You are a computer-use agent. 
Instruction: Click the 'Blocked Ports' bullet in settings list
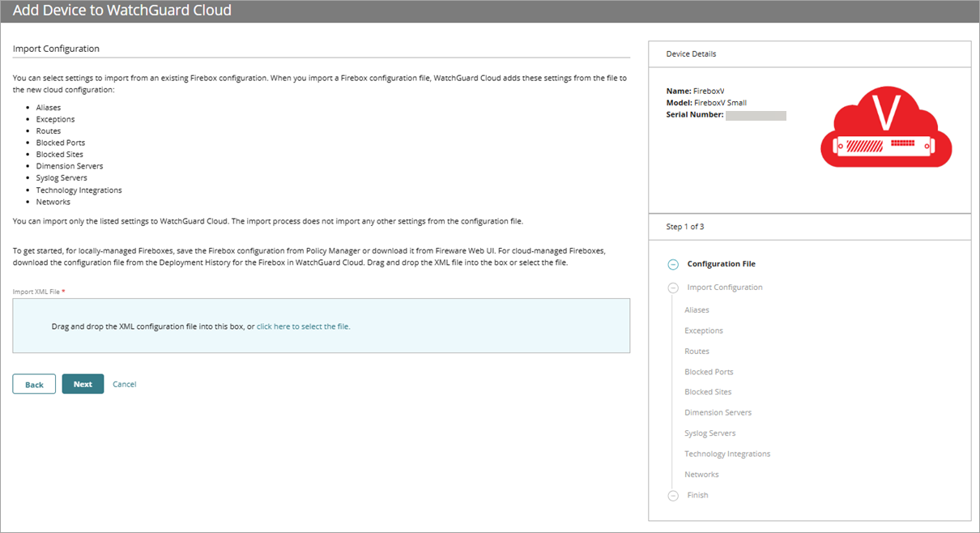click(61, 143)
